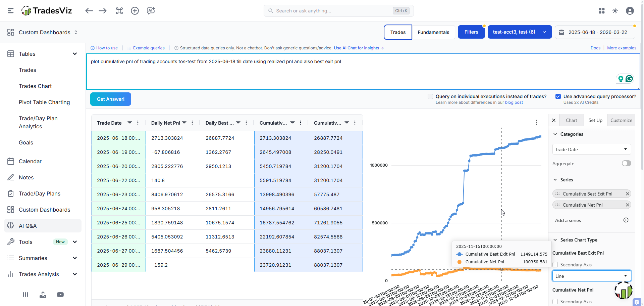Remove the Cumulative Net Pnl series
The image size is (644, 306).
627,205
